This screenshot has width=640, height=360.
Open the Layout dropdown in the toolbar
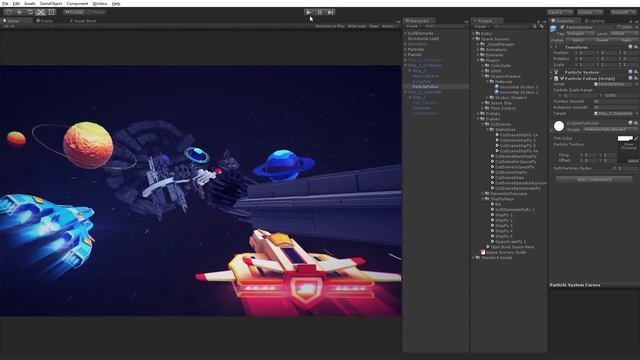click(590, 12)
